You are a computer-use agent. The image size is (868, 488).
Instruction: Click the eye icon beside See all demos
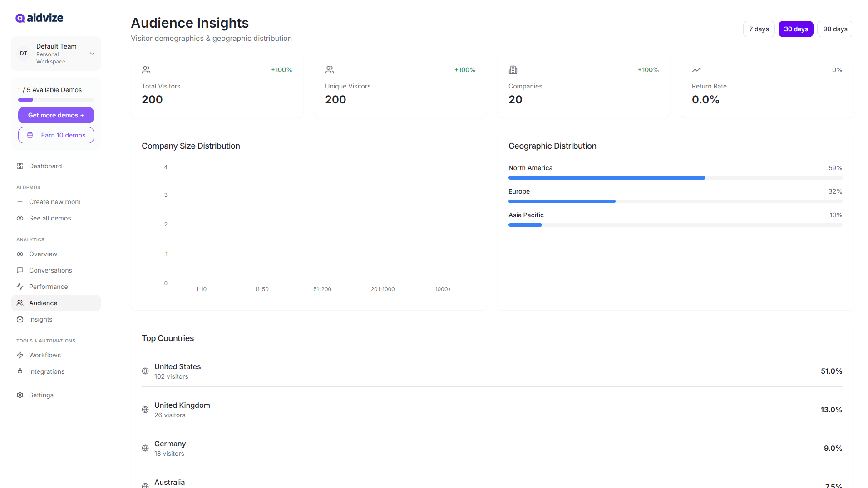pos(20,218)
